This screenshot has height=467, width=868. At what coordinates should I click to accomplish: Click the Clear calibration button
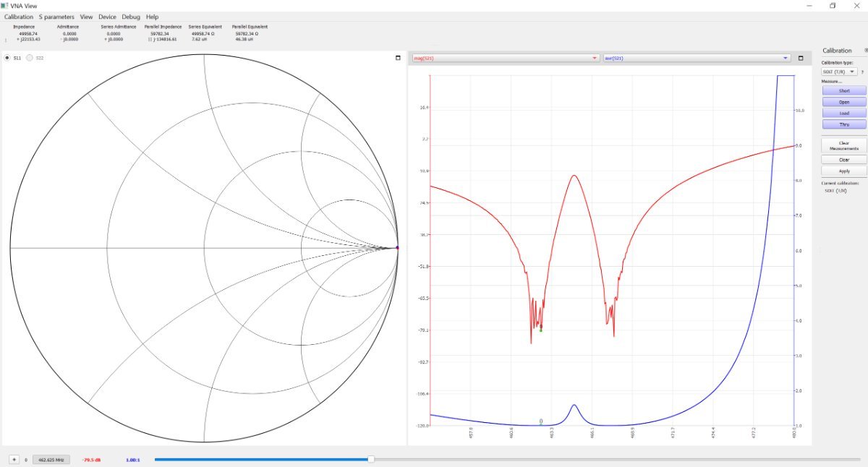pos(844,160)
